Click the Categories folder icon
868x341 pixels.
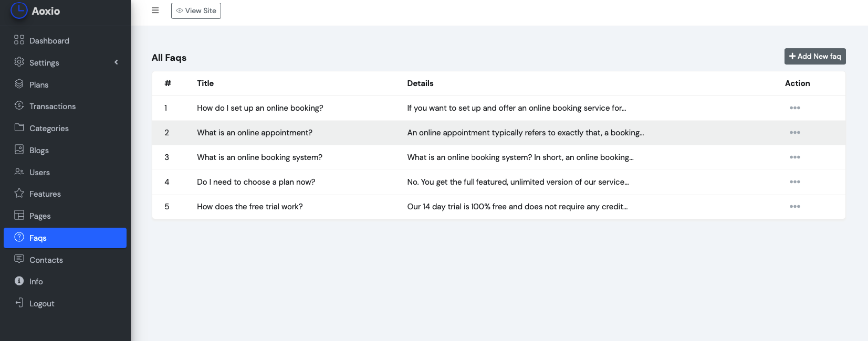tap(19, 127)
